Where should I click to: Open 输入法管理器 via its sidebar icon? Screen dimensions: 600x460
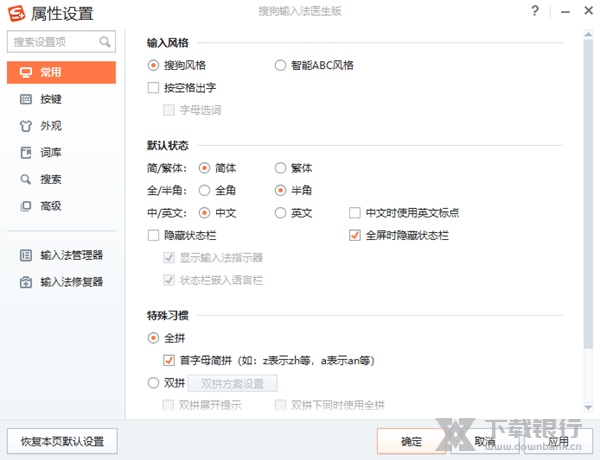26,255
